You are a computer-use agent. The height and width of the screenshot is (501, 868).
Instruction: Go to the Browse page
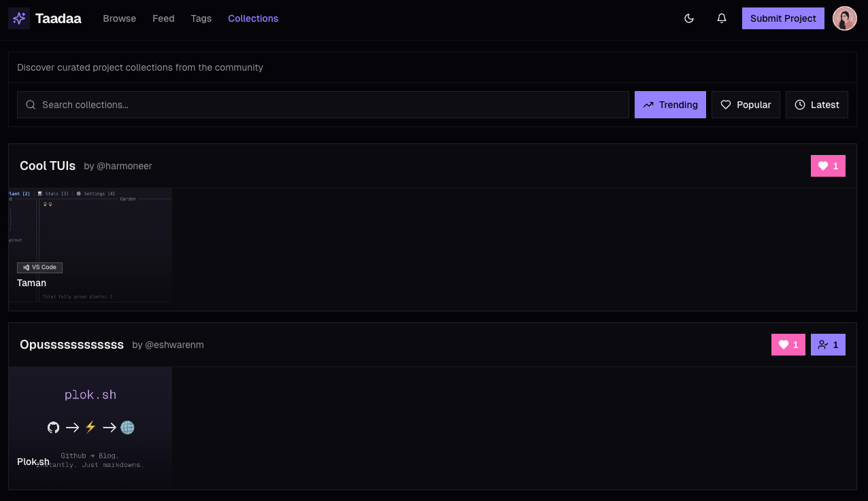(120, 18)
